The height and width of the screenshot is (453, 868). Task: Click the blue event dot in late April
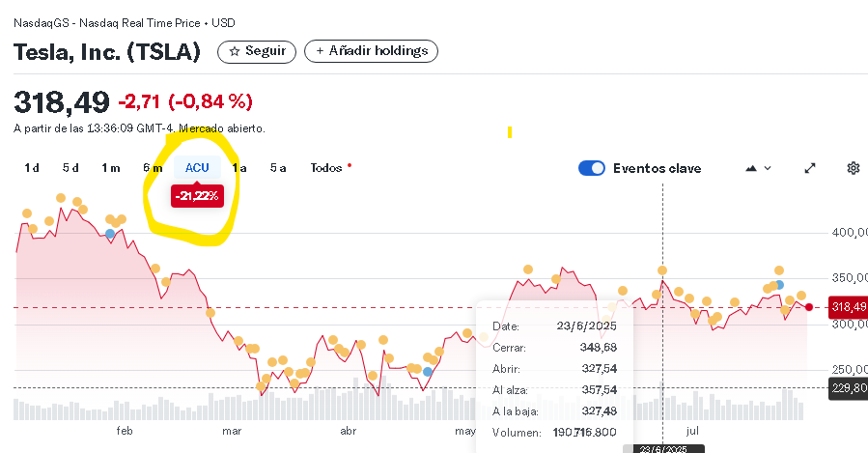[x=428, y=372]
